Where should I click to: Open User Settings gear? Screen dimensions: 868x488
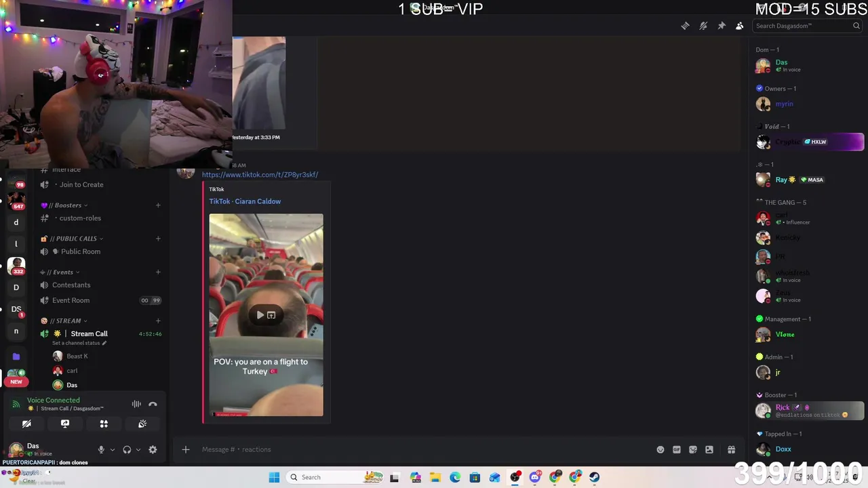153,449
